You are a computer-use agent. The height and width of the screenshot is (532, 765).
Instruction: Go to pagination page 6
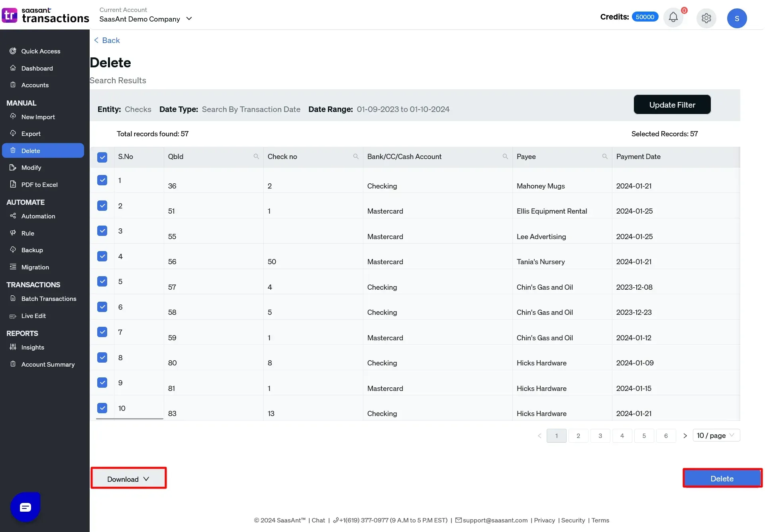(666, 436)
